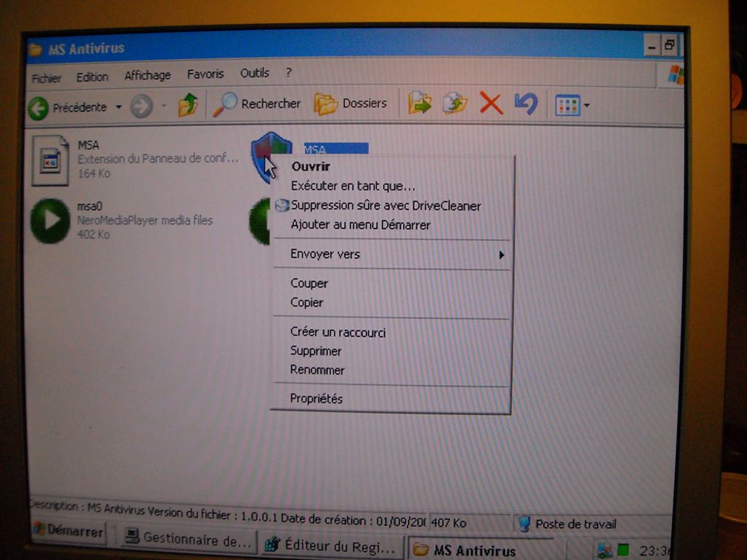The image size is (747, 560).
Task: Open Rechercher search tool
Action: click(x=257, y=104)
